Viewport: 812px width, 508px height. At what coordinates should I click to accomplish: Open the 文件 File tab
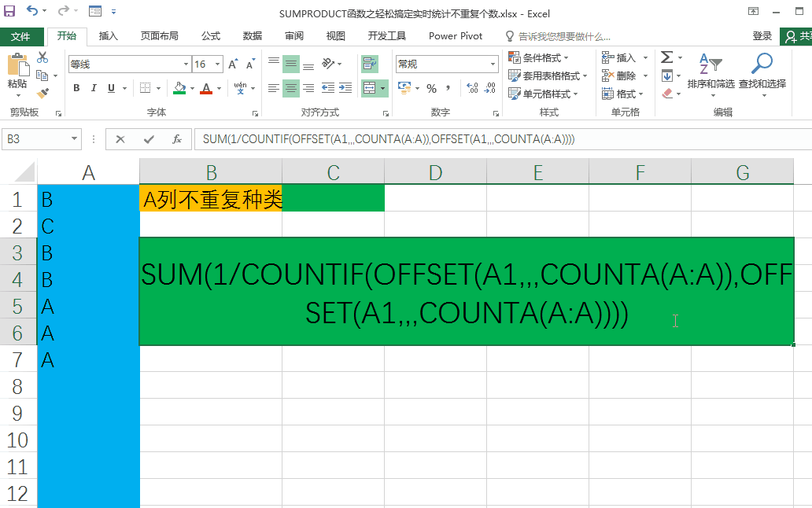20,36
